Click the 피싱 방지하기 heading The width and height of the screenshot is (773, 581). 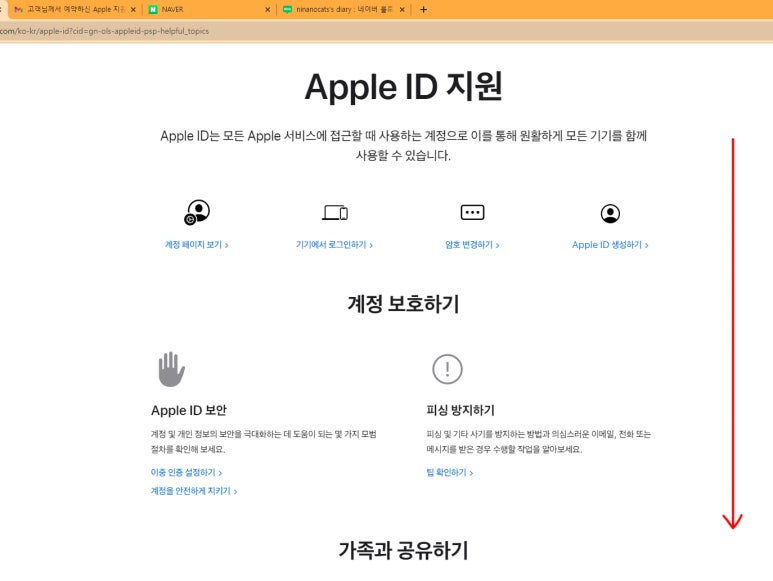pyautogui.click(x=460, y=410)
